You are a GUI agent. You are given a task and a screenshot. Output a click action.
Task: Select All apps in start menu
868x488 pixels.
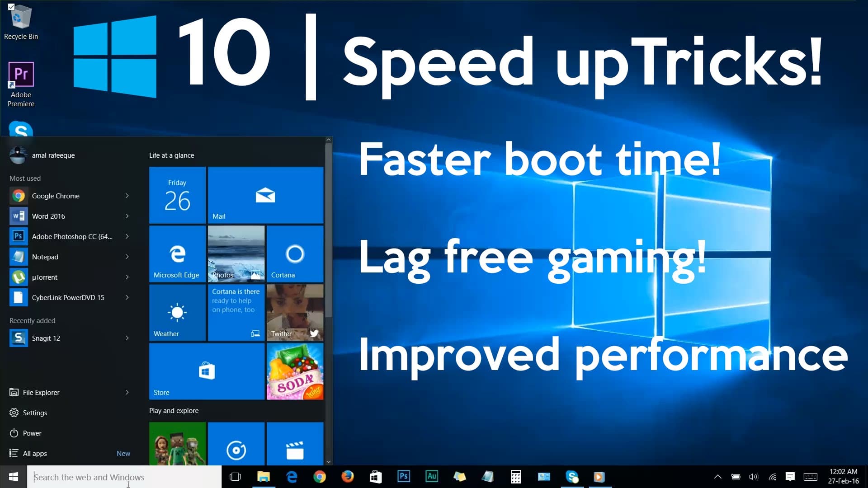(34, 453)
